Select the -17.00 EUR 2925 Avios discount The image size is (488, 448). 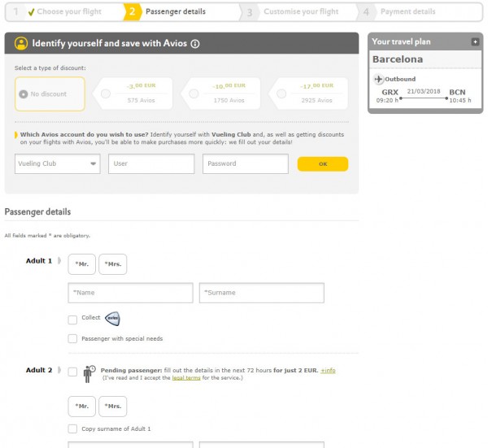(281, 94)
